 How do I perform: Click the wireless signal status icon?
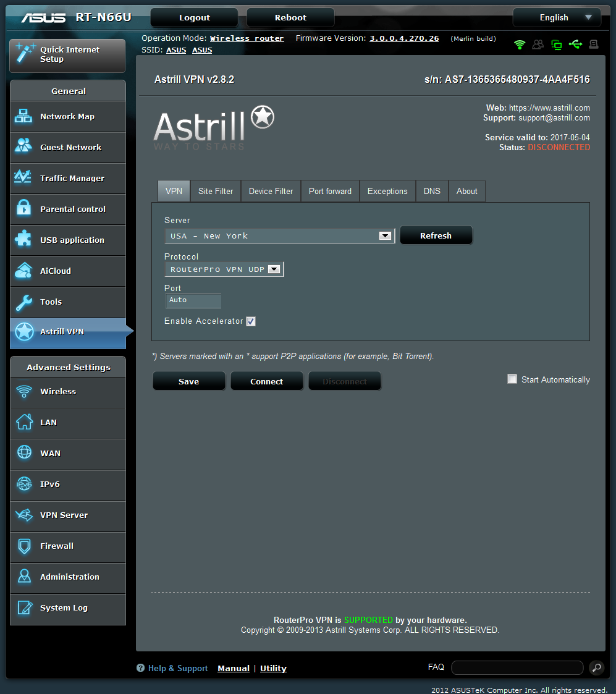point(520,44)
